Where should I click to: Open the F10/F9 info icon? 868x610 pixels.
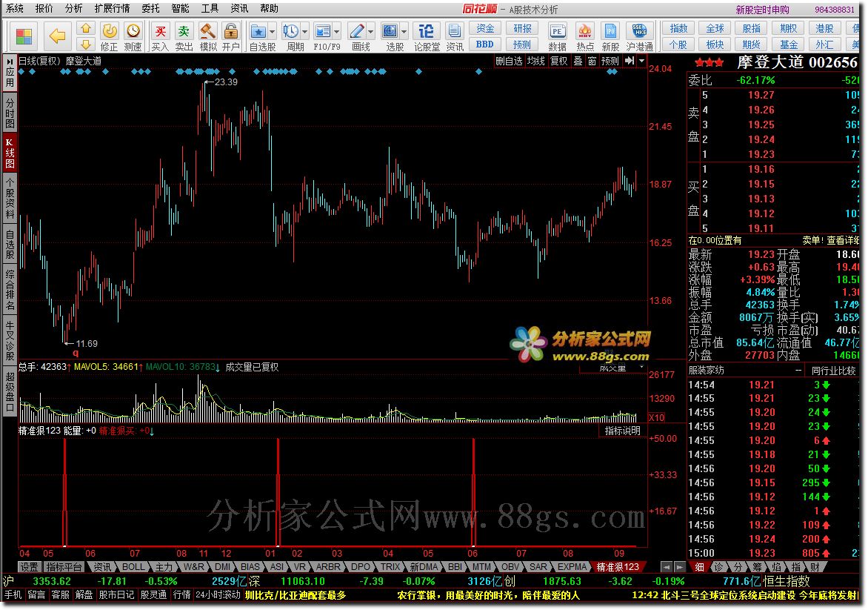322,32
